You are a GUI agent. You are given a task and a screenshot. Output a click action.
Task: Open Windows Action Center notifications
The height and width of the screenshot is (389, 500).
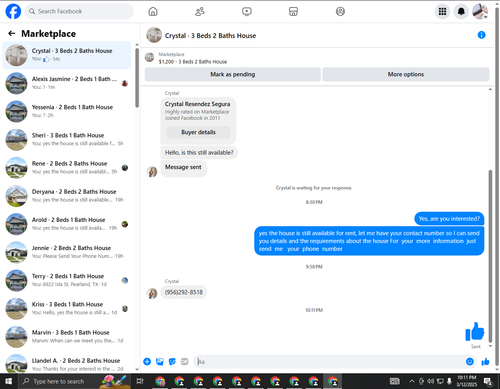click(x=488, y=381)
